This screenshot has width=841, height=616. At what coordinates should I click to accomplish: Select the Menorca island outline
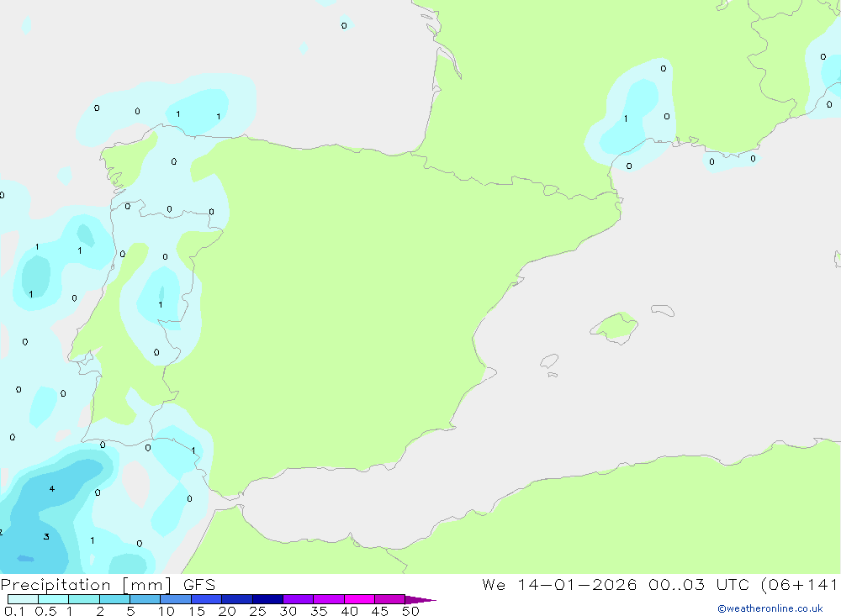(663, 310)
